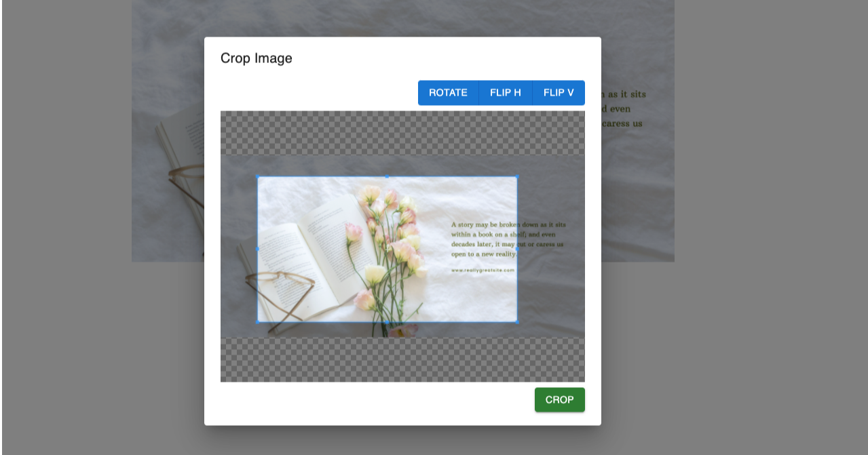Click the top-center crop handle

[x=387, y=177]
